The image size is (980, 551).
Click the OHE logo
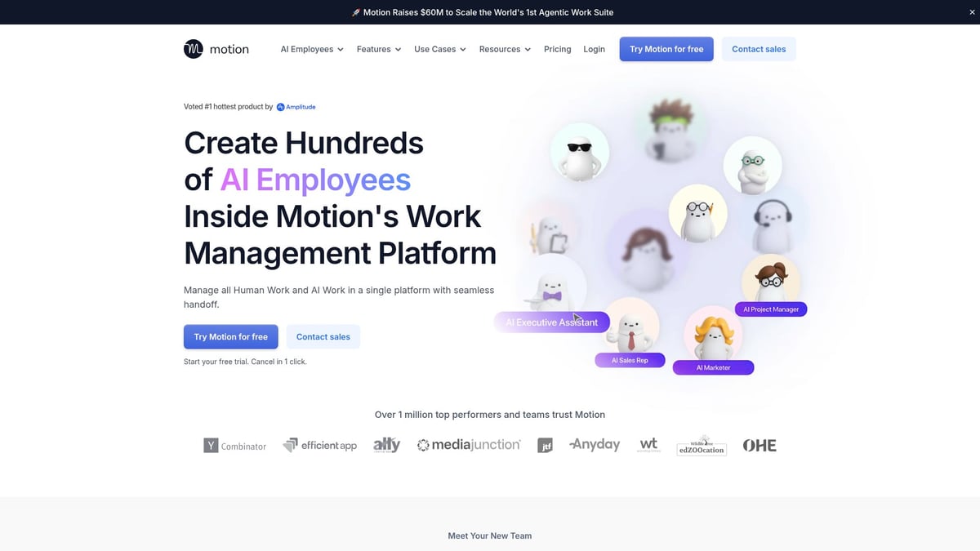[x=759, y=446]
